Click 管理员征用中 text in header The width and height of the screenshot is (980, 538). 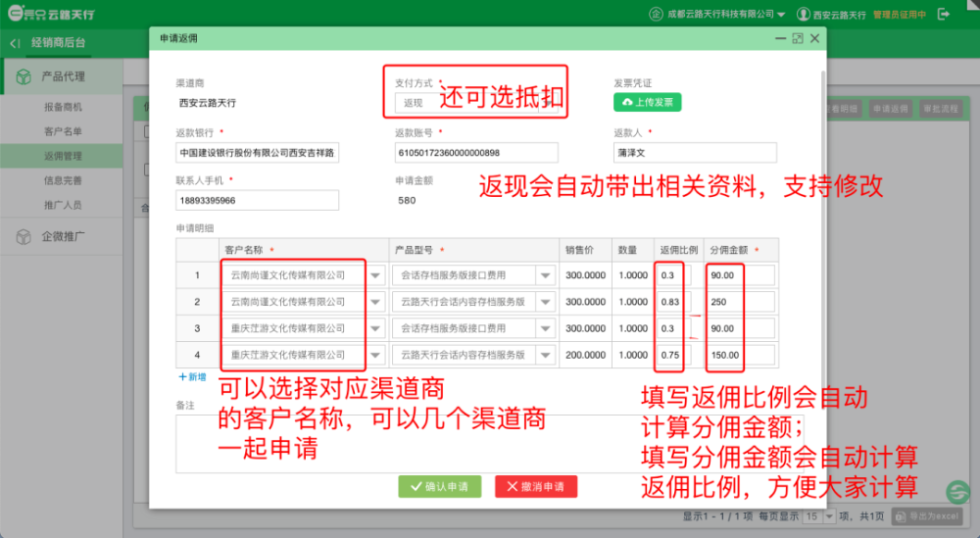(900, 15)
